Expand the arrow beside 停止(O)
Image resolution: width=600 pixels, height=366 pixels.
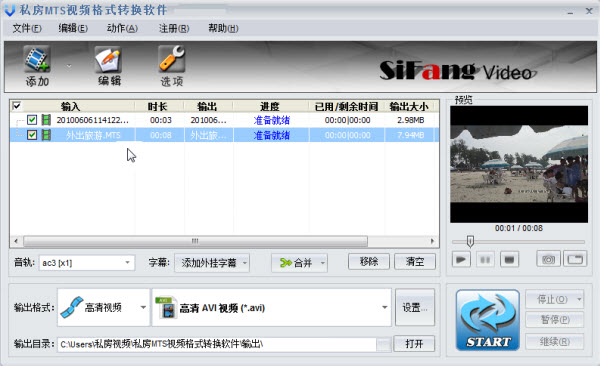580,299
